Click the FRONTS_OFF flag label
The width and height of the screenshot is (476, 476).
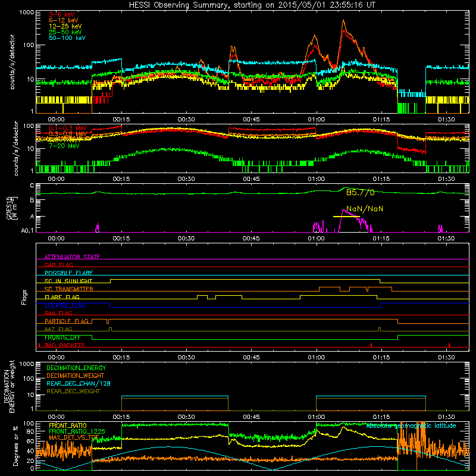click(x=62, y=337)
